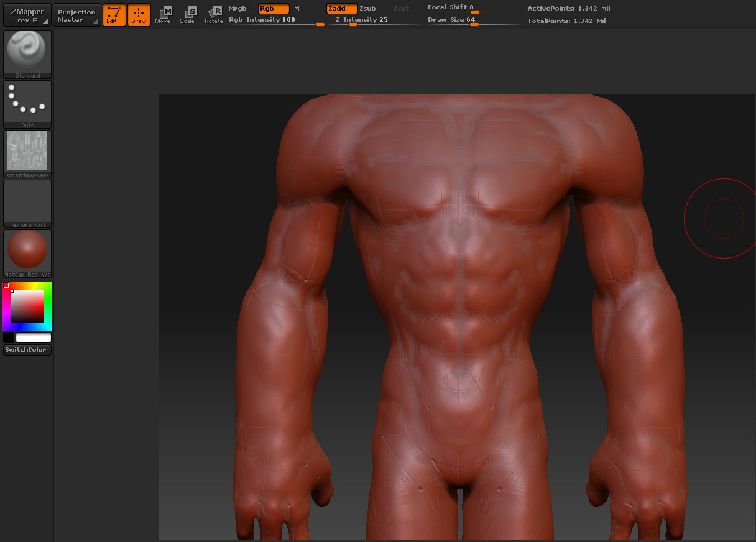Select the Scale tool icon

pyautogui.click(x=188, y=16)
